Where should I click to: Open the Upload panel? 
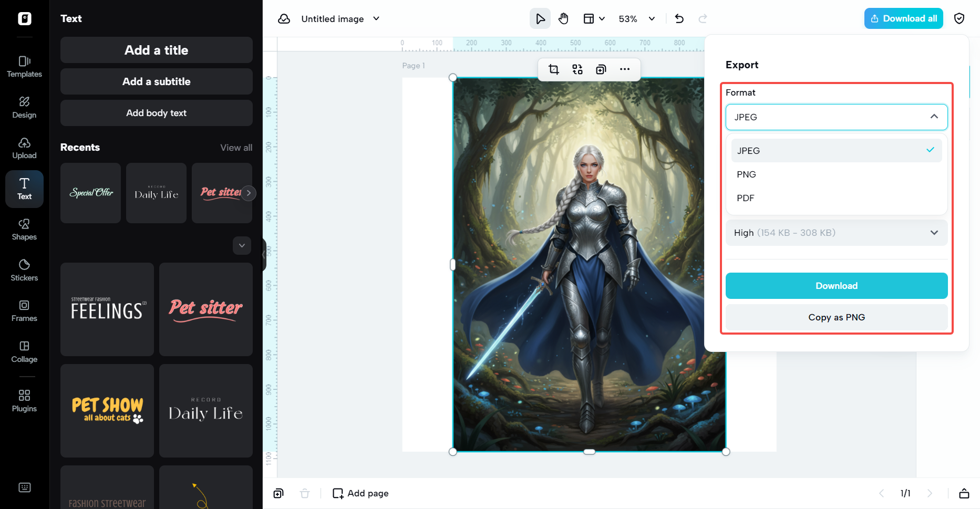(x=24, y=148)
